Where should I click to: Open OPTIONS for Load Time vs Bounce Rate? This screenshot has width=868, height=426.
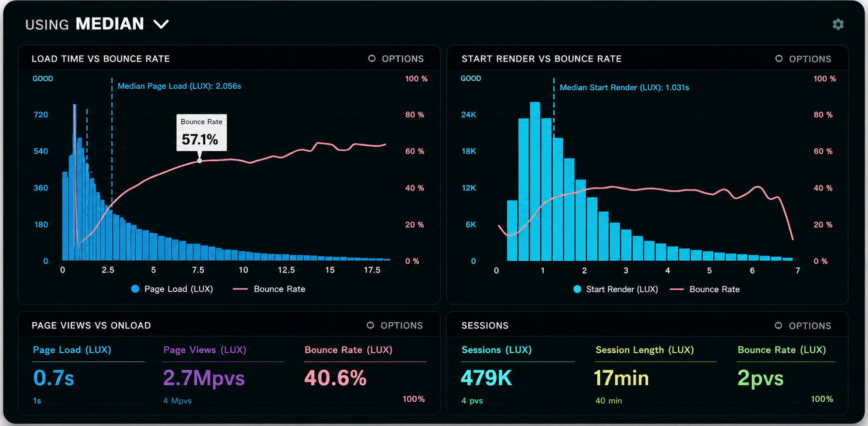click(396, 59)
